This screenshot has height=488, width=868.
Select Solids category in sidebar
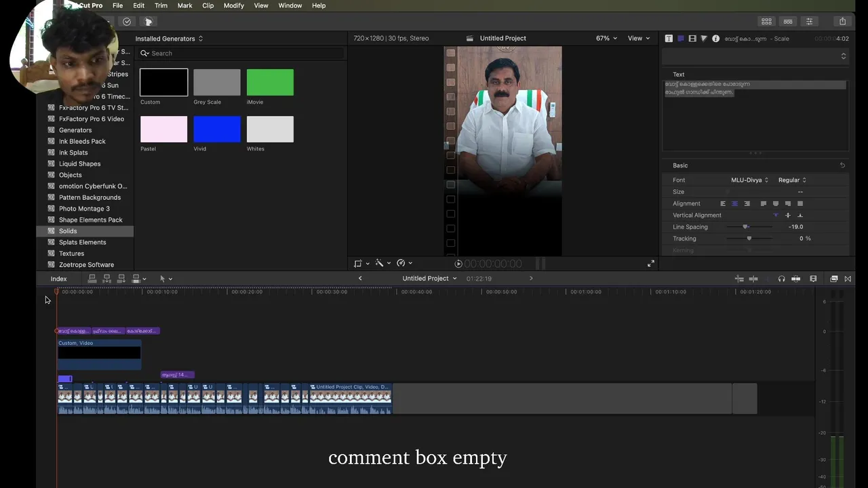tap(85, 231)
